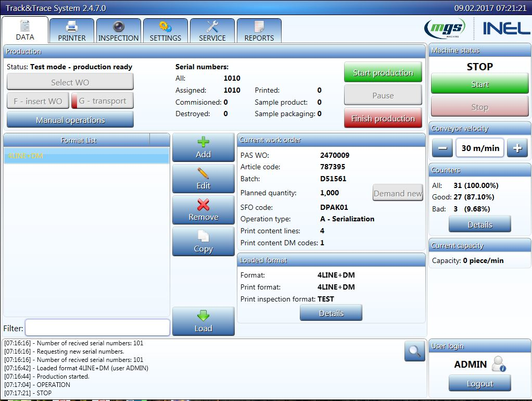Click Details button under Counters

click(479, 224)
